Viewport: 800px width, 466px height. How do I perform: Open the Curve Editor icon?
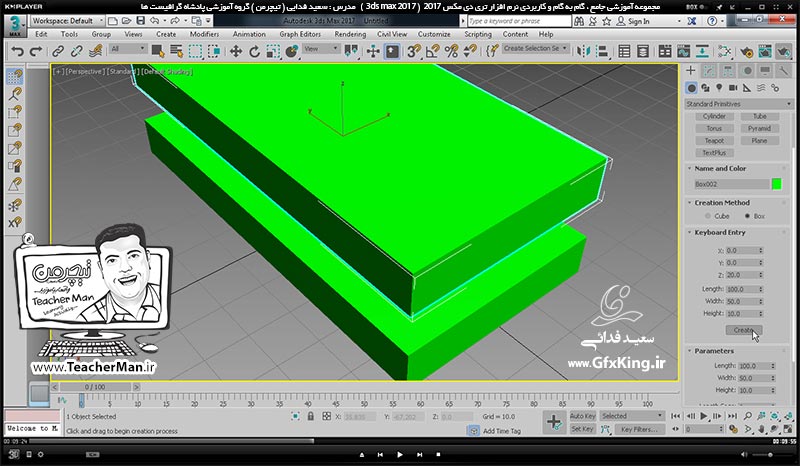pyautogui.click(x=683, y=51)
